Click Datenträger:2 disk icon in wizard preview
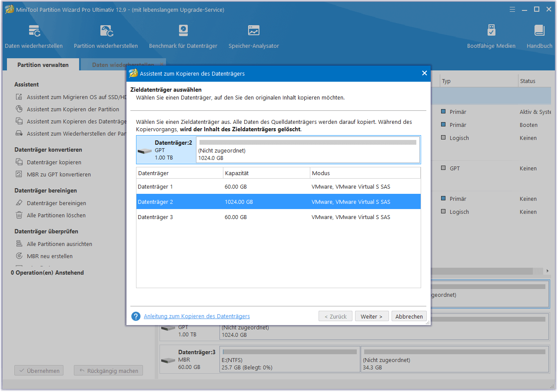This screenshot has height=392, width=558. coord(145,151)
